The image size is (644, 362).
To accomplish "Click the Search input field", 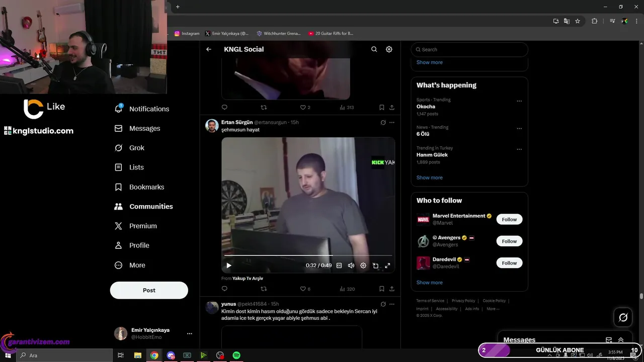I will pos(469,49).
